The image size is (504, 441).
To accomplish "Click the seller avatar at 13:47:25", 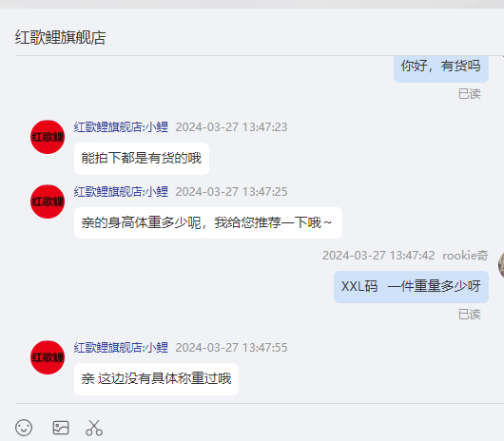I will (48, 201).
